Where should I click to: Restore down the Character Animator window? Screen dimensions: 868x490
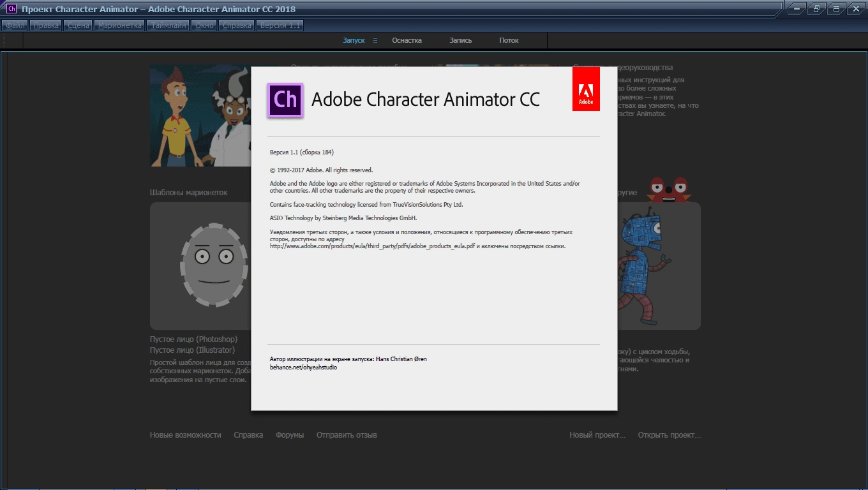click(816, 8)
